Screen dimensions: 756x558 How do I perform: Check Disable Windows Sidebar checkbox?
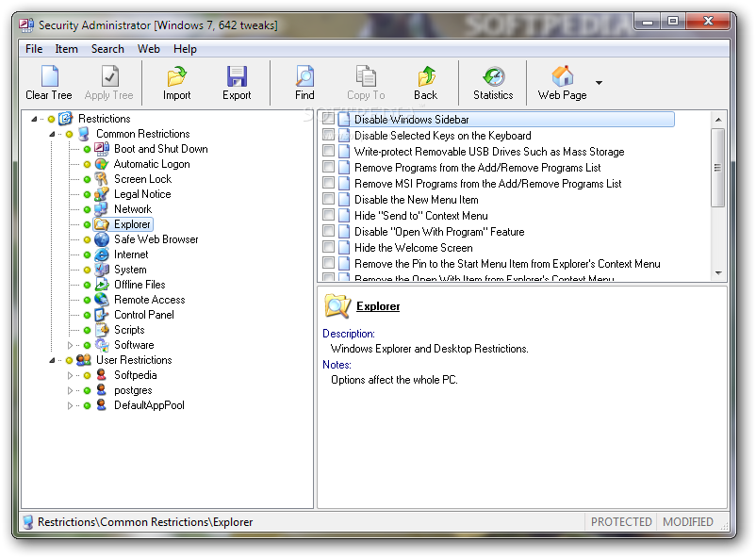click(x=328, y=118)
